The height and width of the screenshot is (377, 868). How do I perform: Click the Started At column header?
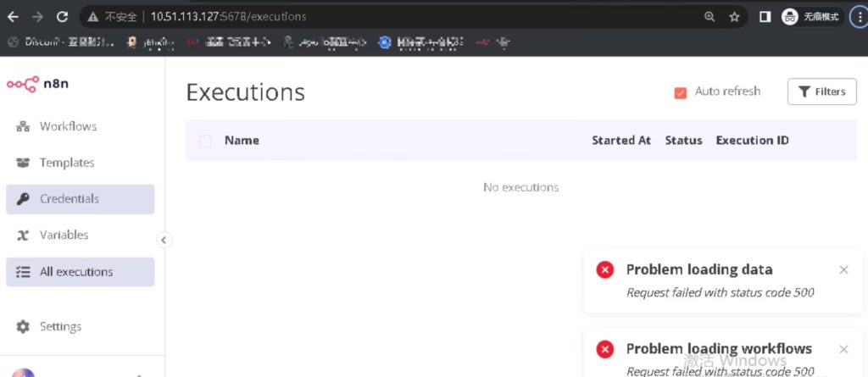(x=620, y=141)
